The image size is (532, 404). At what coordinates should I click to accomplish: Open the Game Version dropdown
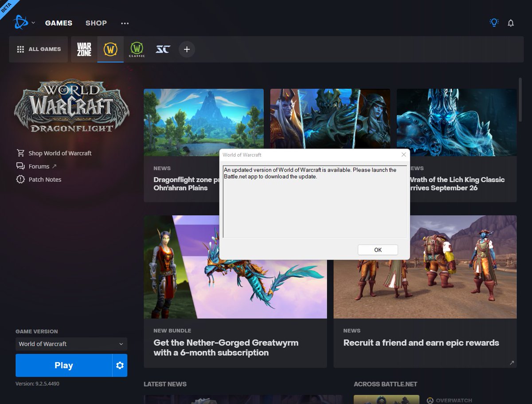click(x=71, y=344)
